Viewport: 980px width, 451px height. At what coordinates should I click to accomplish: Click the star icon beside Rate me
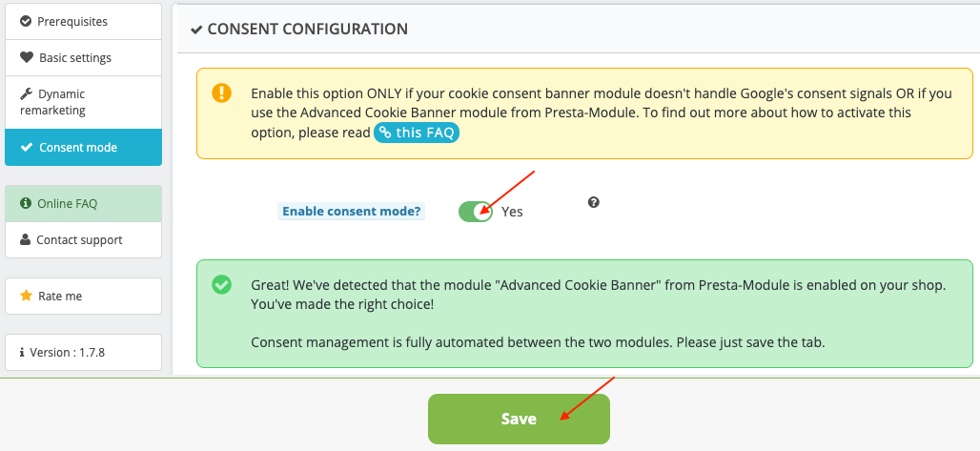coord(27,296)
